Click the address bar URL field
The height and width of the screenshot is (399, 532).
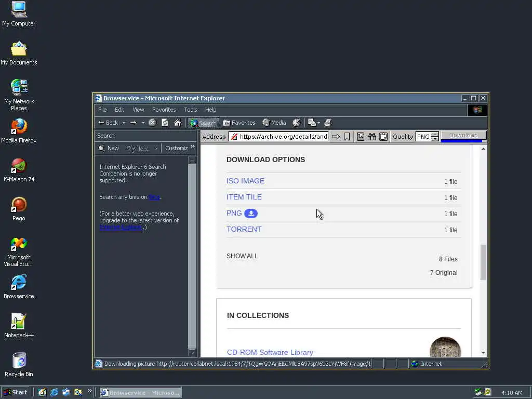(x=279, y=137)
